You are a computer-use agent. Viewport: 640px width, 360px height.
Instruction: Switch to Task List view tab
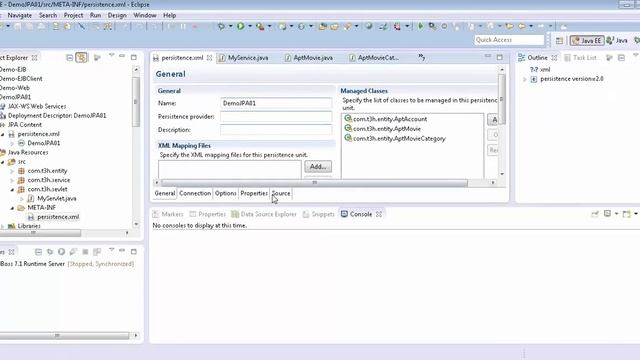580,58
